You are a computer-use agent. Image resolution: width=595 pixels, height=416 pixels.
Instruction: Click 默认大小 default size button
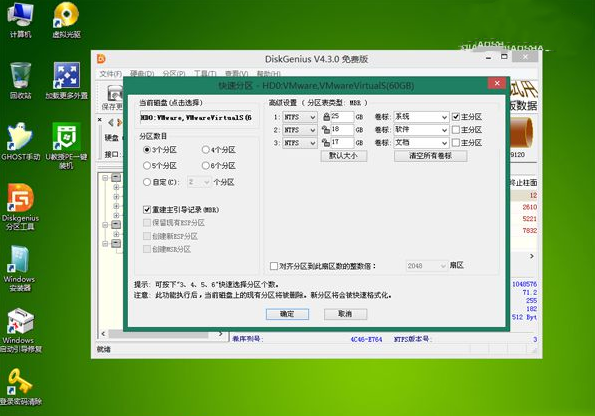point(343,156)
